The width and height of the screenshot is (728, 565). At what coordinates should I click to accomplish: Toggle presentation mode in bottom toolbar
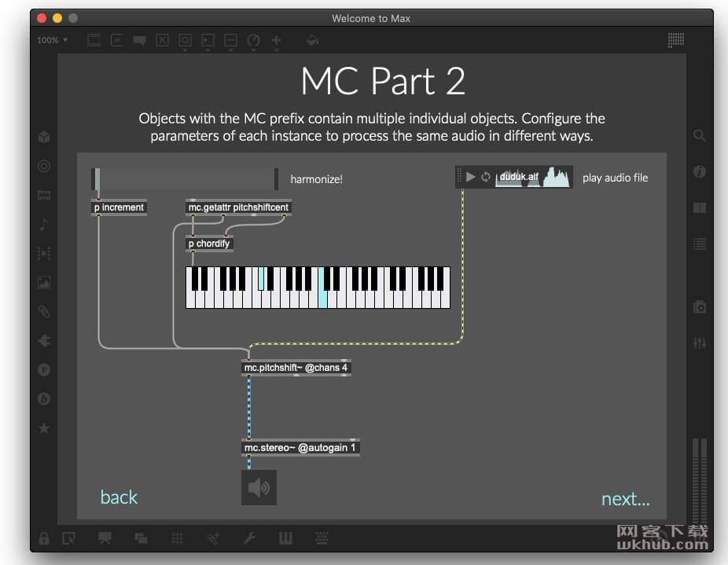coord(105,538)
